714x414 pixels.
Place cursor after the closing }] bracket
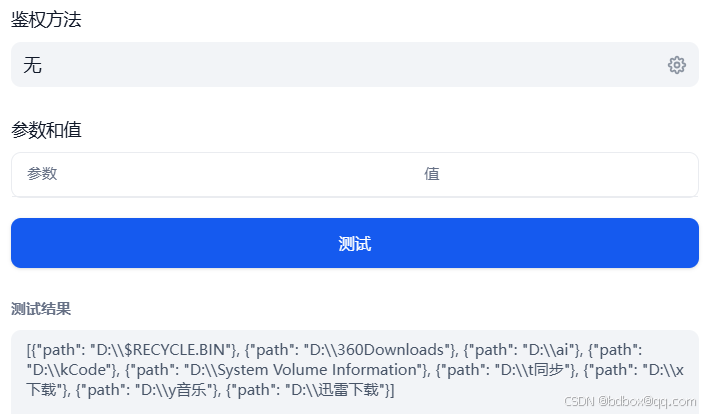pos(395,390)
